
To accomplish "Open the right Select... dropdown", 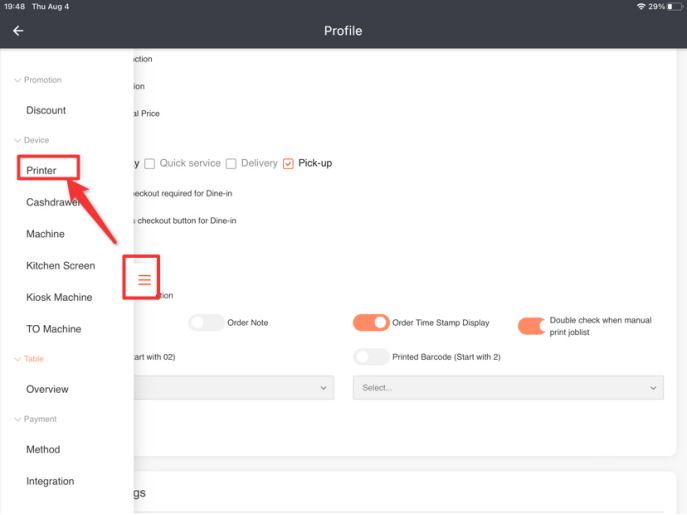I will (x=508, y=388).
